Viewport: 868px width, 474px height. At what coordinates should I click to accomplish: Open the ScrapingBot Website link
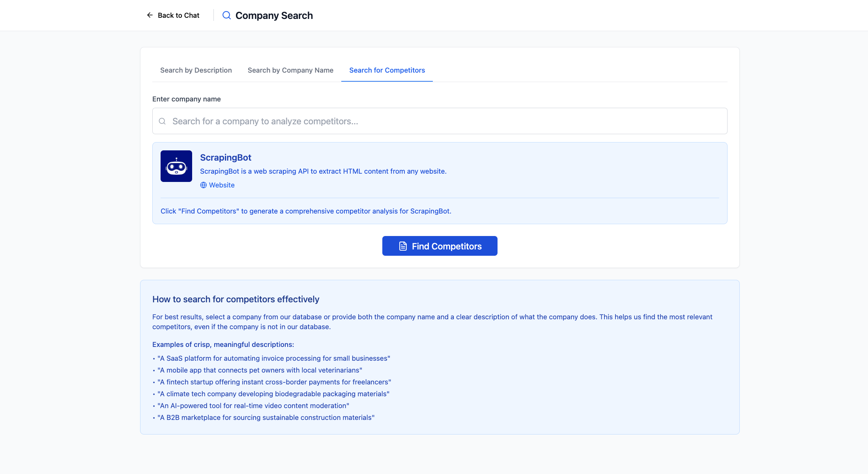222,185
